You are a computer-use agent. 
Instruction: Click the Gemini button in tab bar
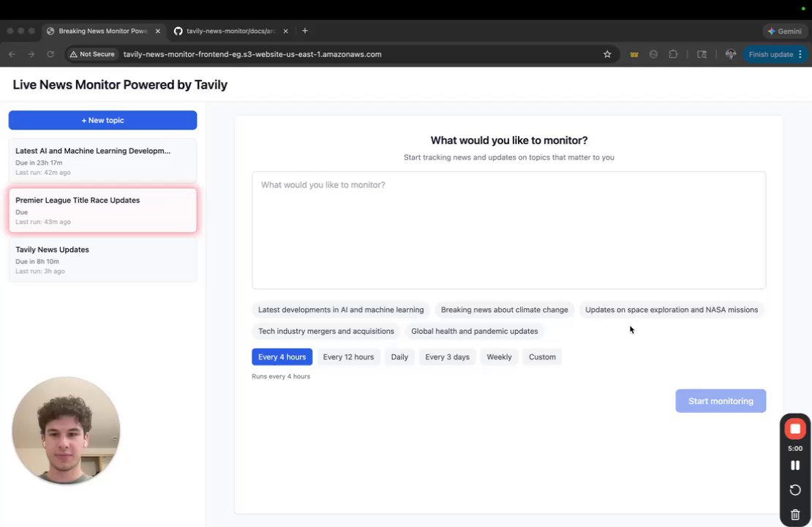point(784,31)
